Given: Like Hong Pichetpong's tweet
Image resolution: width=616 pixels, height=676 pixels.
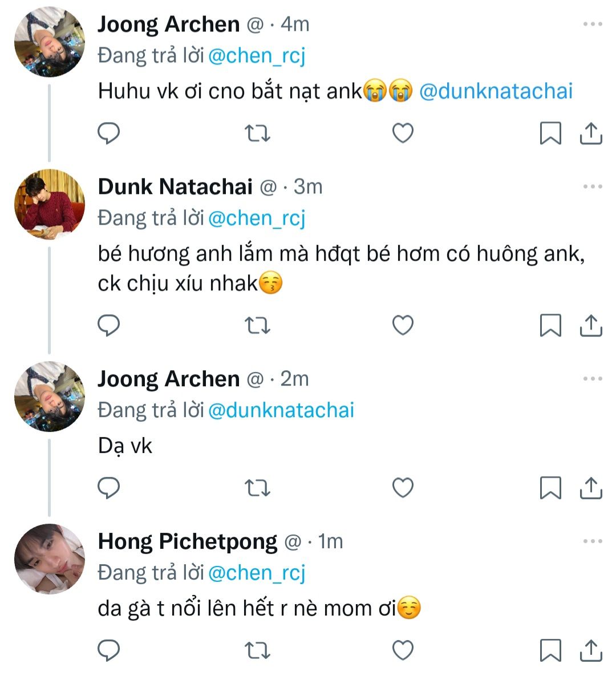Looking at the screenshot, I should [403, 650].
